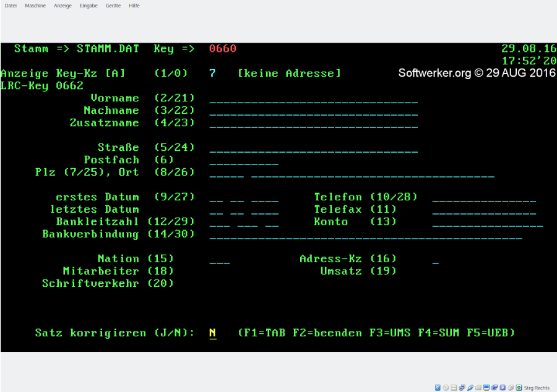Image resolution: width=557 pixels, height=392 pixels.
Task: Open the Hilfe menu
Action: click(x=134, y=6)
